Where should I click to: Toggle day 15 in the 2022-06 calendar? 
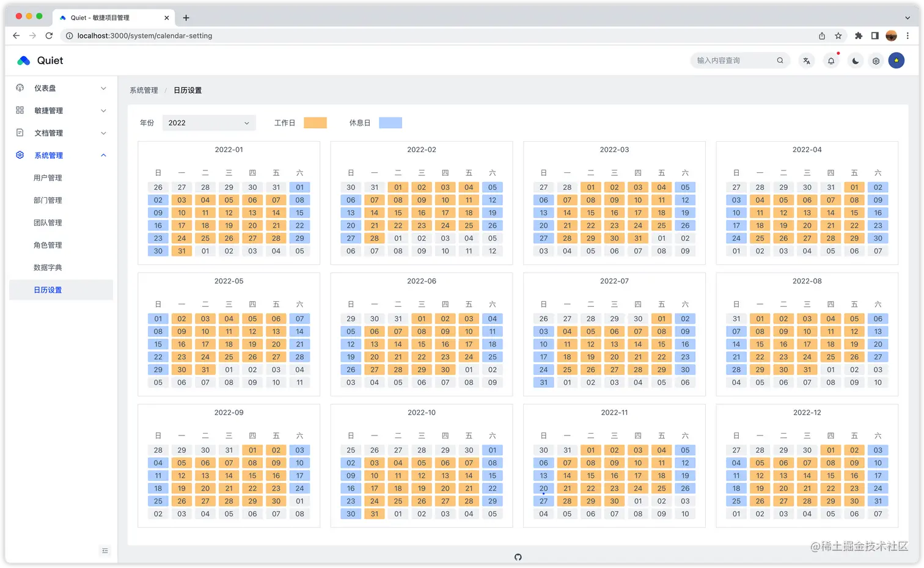click(x=422, y=344)
